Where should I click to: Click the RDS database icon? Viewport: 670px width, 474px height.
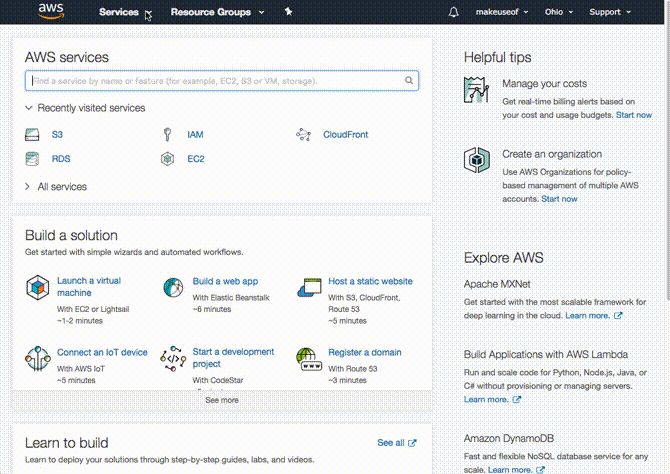31,158
